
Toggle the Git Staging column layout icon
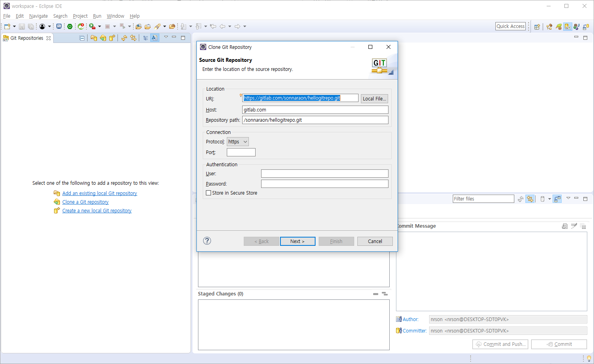557,199
